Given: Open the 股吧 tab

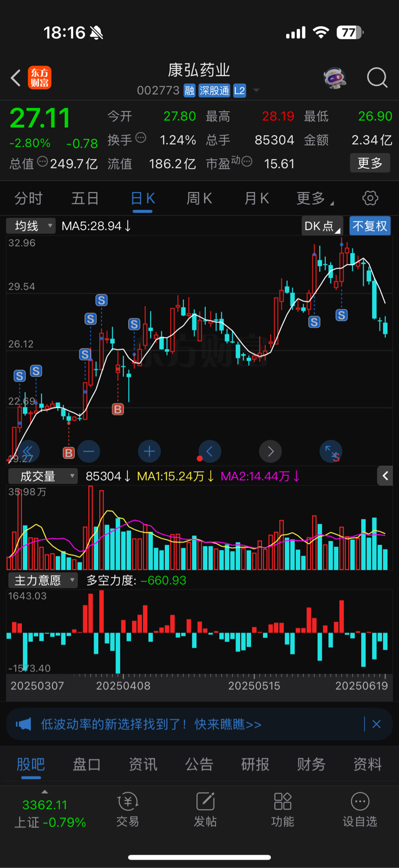Looking at the screenshot, I should click(x=31, y=764).
